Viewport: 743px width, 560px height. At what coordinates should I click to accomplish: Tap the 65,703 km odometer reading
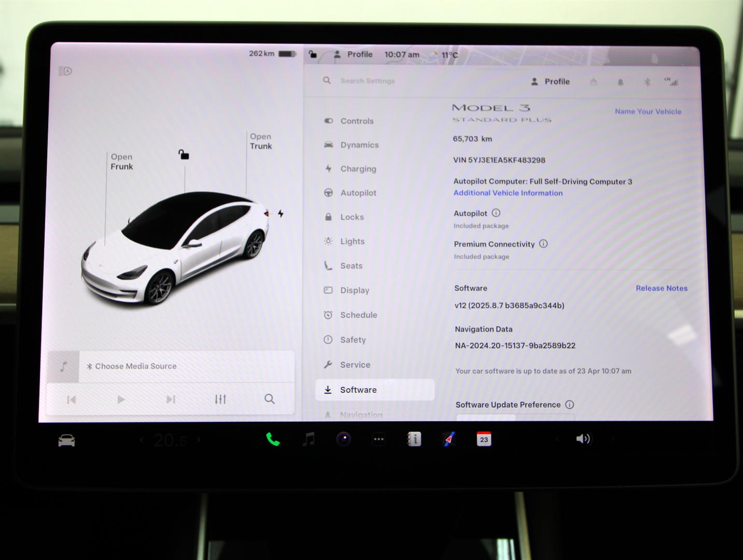click(472, 139)
